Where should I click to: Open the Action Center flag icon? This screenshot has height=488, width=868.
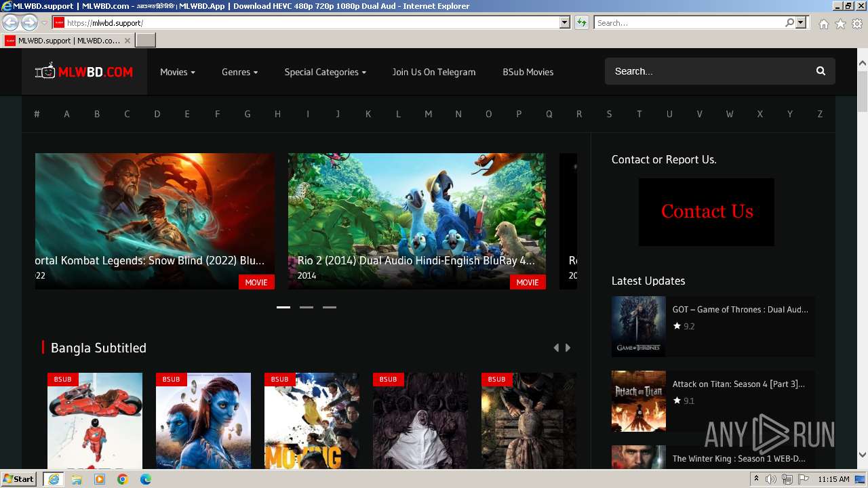tap(802, 479)
